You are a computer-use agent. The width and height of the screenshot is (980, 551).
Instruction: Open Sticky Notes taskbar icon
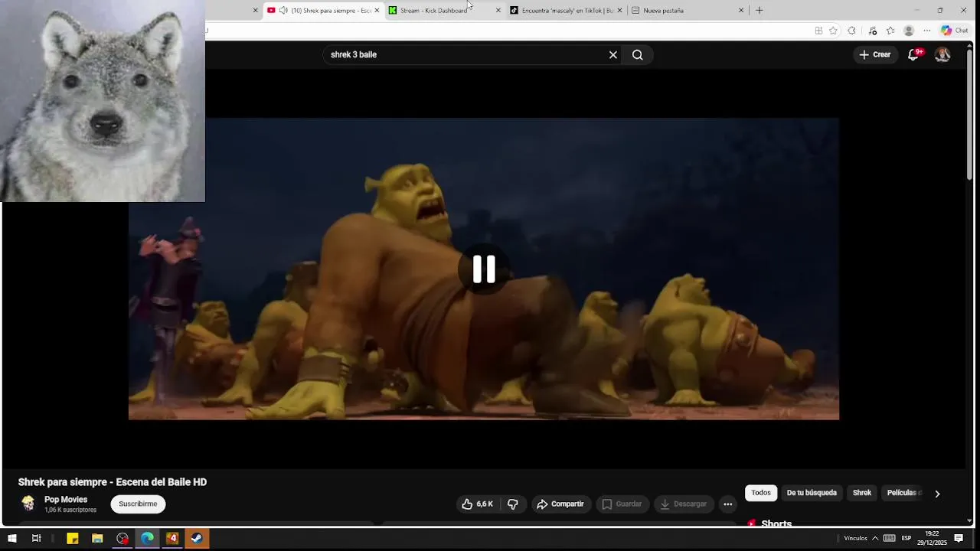coord(73,539)
